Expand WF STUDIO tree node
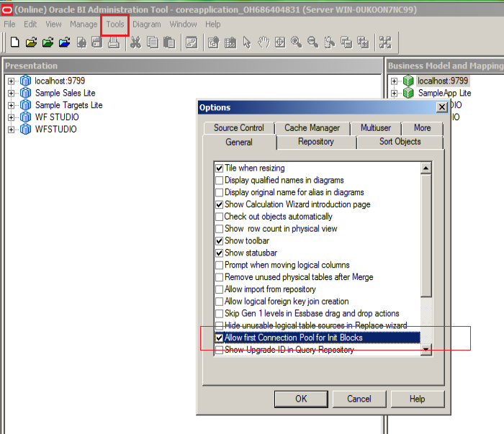The width and height of the screenshot is (504, 434). (x=11, y=117)
